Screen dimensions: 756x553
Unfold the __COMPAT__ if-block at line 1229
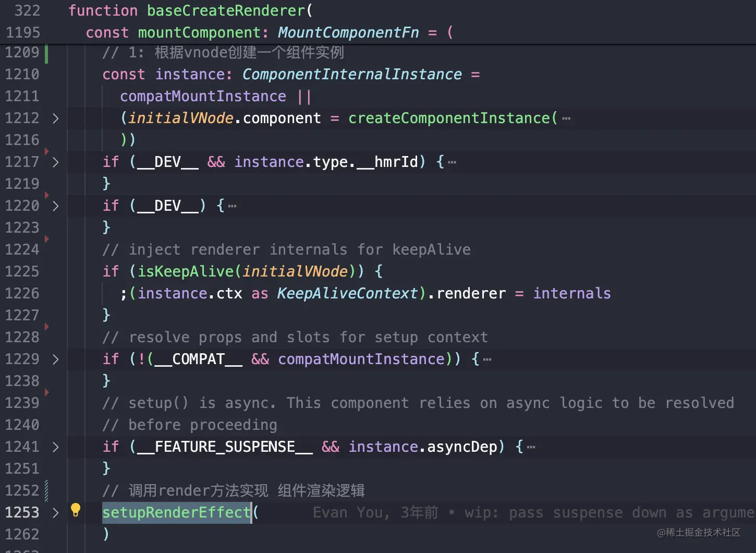tap(56, 359)
